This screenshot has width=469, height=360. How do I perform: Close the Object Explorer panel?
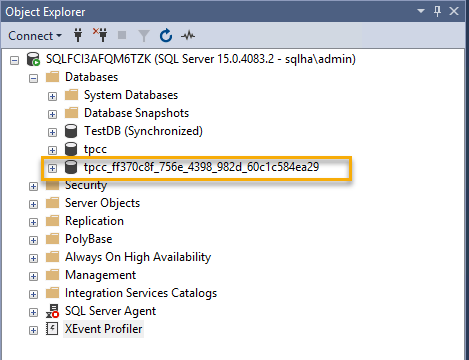454,11
